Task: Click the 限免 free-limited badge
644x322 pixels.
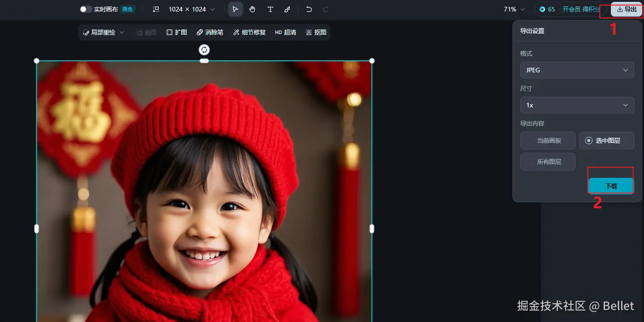Action: click(128, 9)
